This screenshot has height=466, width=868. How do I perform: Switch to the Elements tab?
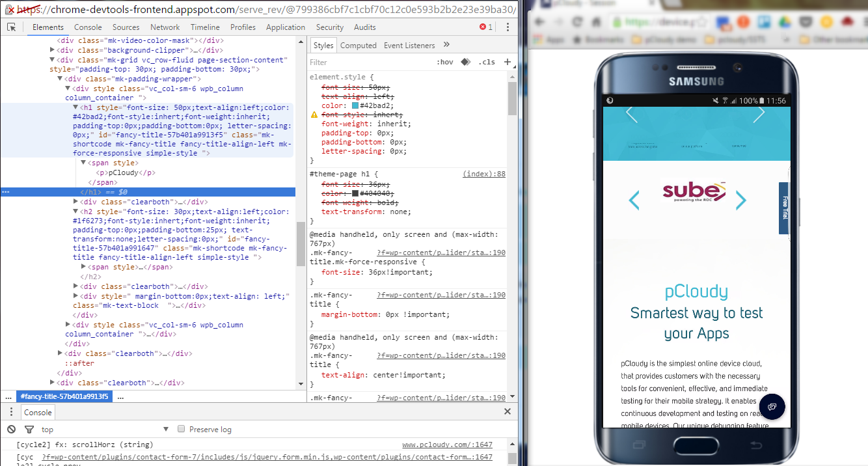coord(48,27)
